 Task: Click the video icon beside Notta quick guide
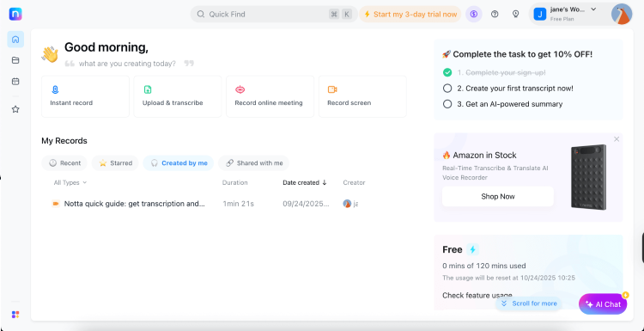[56, 204]
